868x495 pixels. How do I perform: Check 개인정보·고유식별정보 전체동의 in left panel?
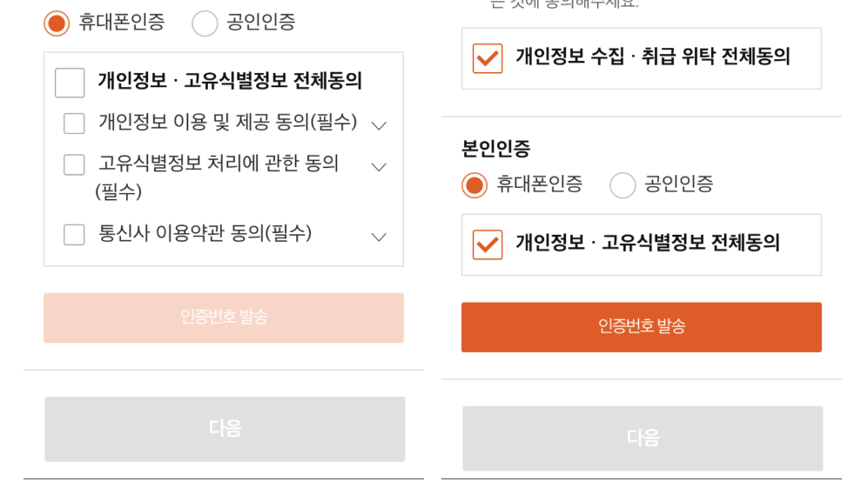coord(70,83)
